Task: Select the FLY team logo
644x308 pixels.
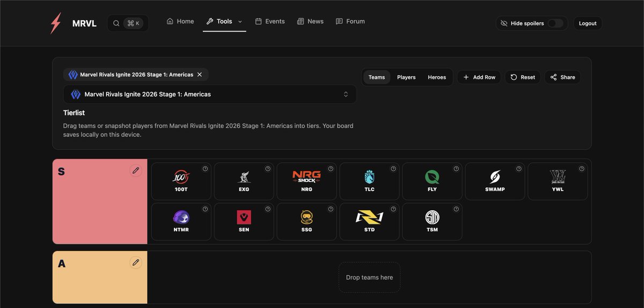Action: 432,177
